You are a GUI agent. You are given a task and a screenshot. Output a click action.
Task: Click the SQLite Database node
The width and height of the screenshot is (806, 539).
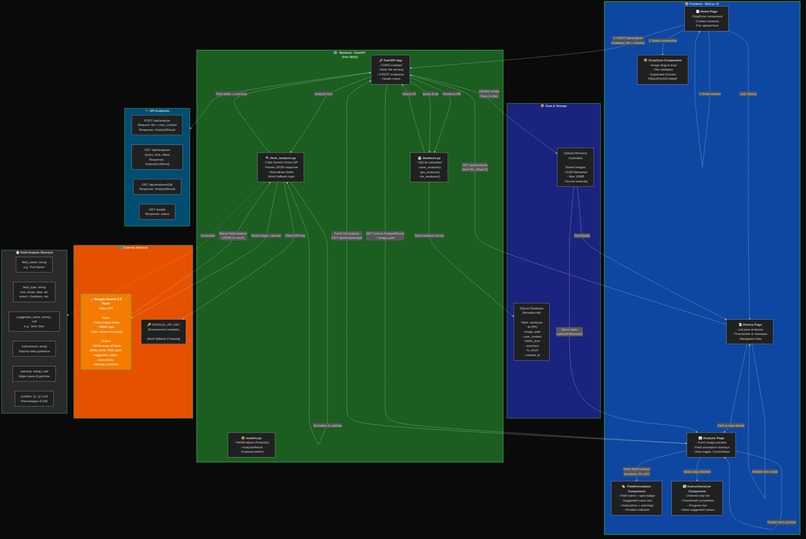point(532,332)
